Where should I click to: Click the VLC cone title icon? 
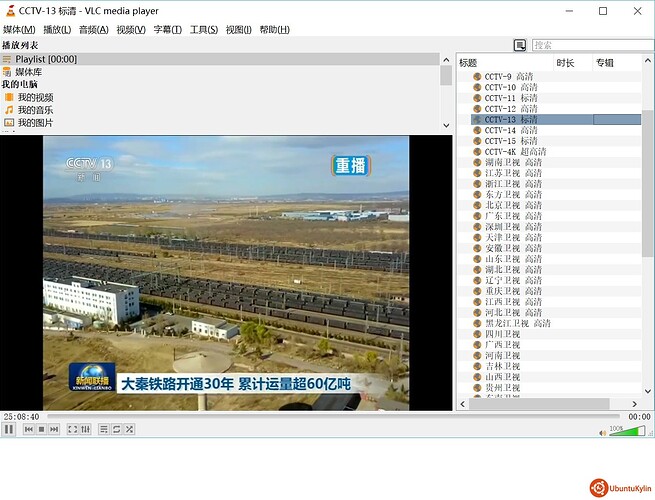click(x=10, y=11)
